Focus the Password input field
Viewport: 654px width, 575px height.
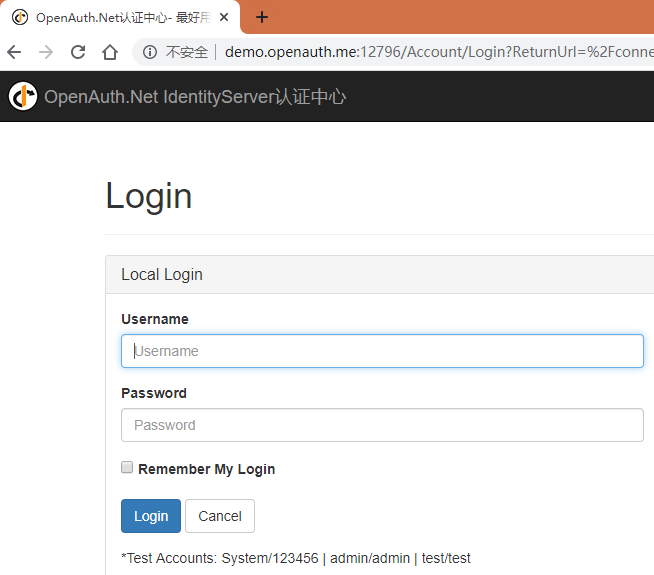pos(382,425)
